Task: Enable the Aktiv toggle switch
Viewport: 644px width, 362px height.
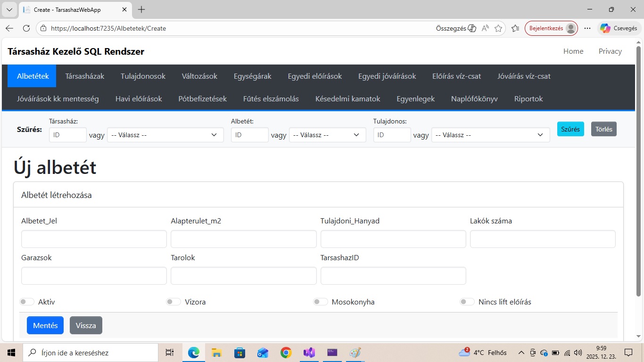Action: pos(27,302)
